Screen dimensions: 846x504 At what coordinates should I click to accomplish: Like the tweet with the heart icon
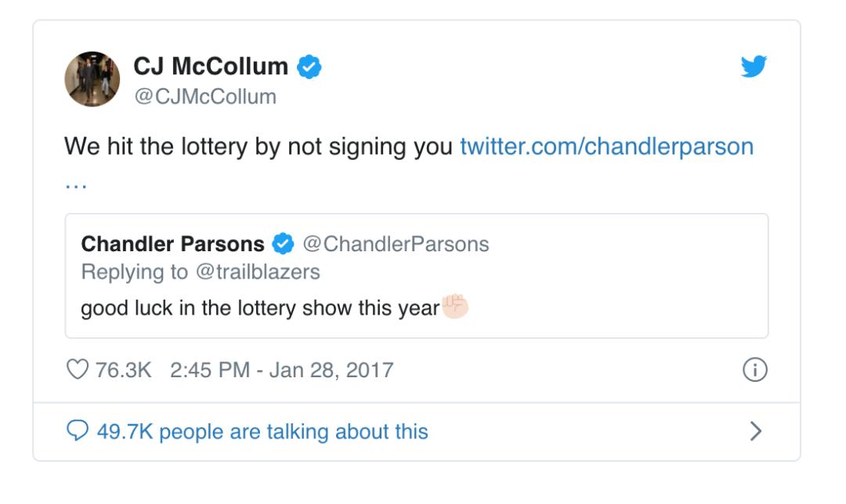pos(77,369)
